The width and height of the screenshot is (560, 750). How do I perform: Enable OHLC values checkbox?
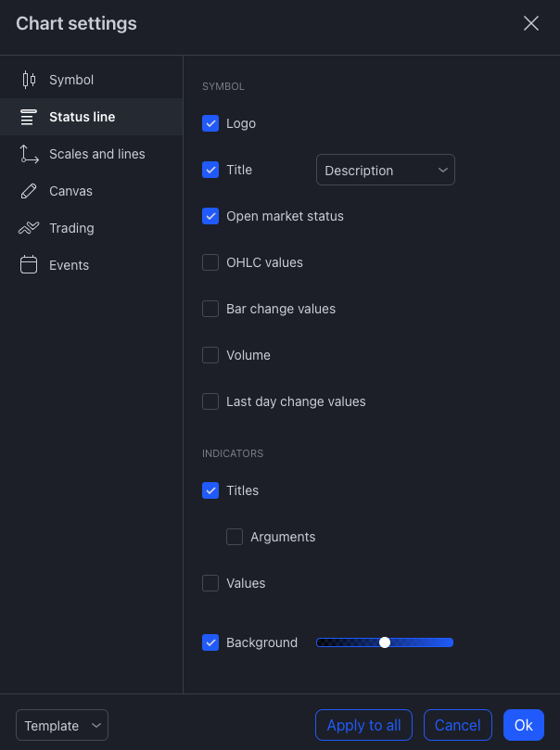(210, 262)
